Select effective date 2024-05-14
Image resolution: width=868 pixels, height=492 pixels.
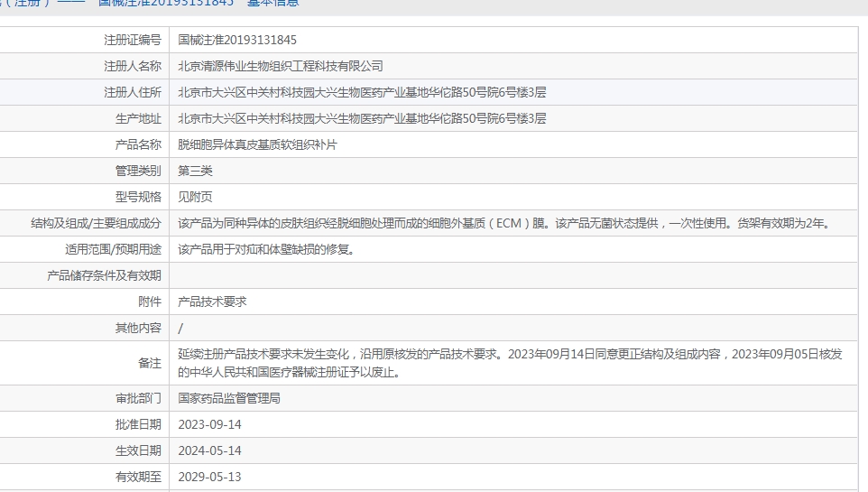[210, 450]
